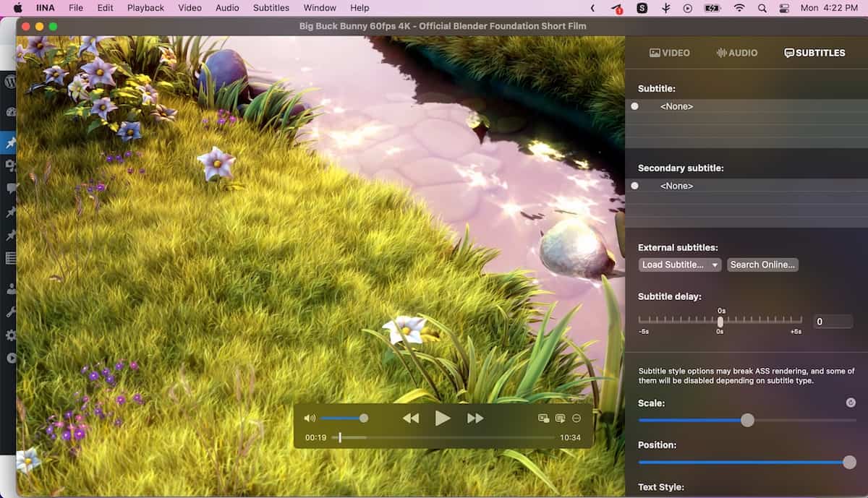The width and height of the screenshot is (868, 498).
Task: Select <None> under Secondary subtitle
Action: coord(676,186)
